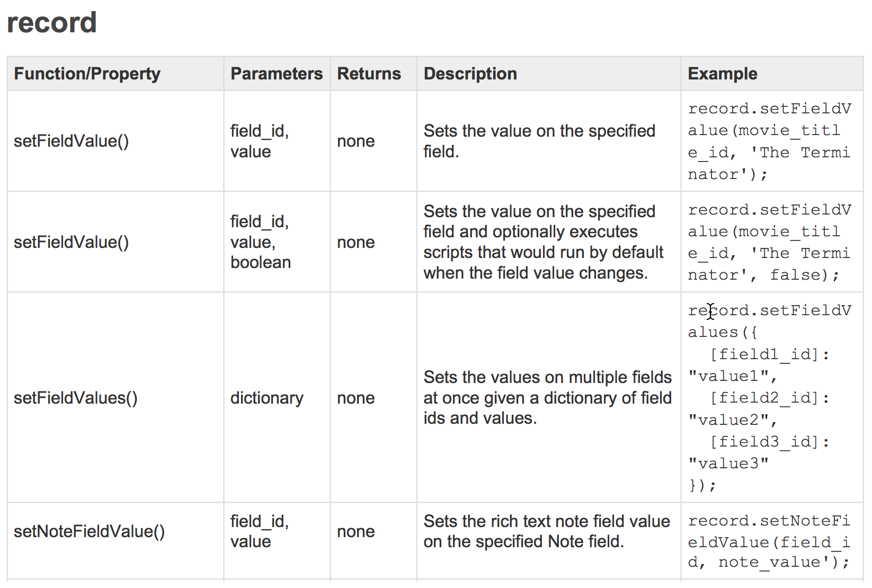
Task: Click the record.setNoteFieldValue example code
Action: pos(769,541)
